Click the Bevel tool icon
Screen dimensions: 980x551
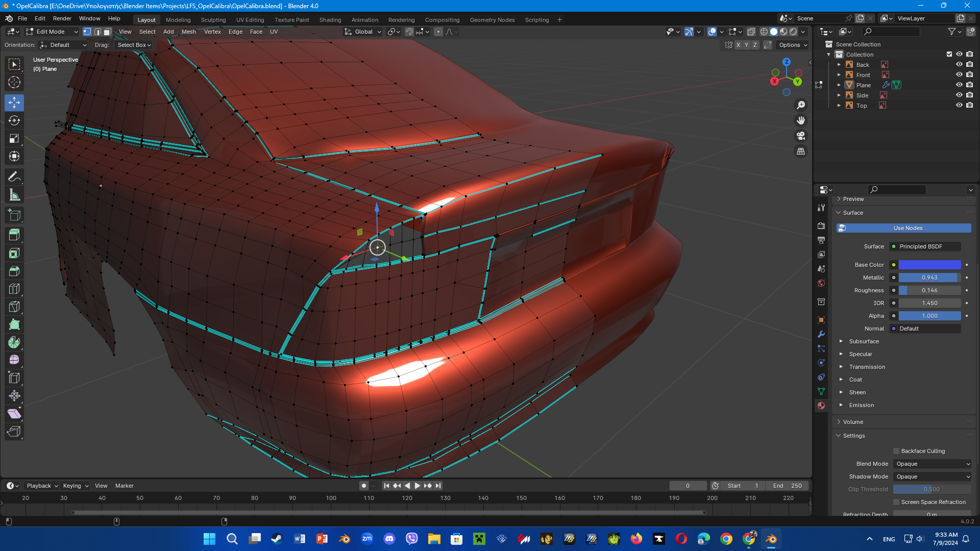point(14,271)
